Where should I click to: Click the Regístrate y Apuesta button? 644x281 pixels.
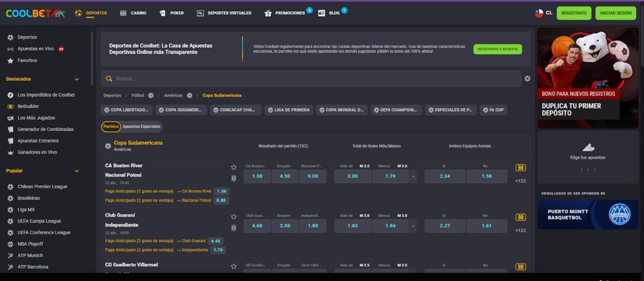pos(497,49)
